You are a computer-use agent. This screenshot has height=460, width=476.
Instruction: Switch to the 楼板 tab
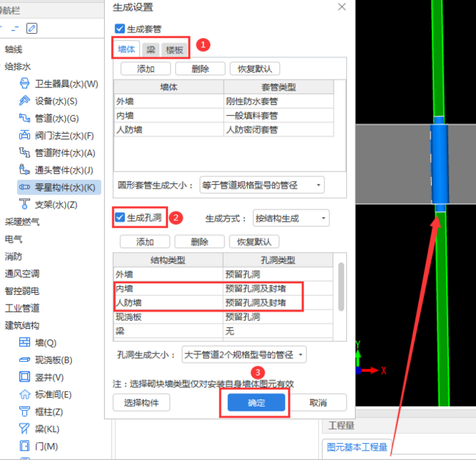click(x=175, y=50)
